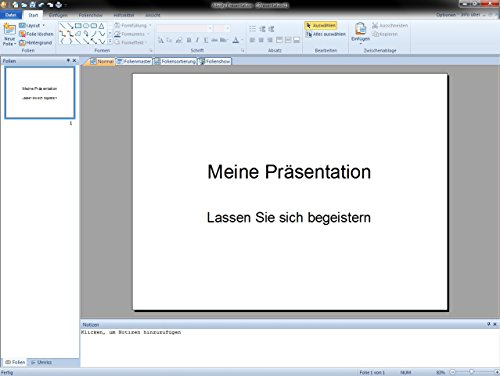Select the Arrow line shape

[70, 26]
